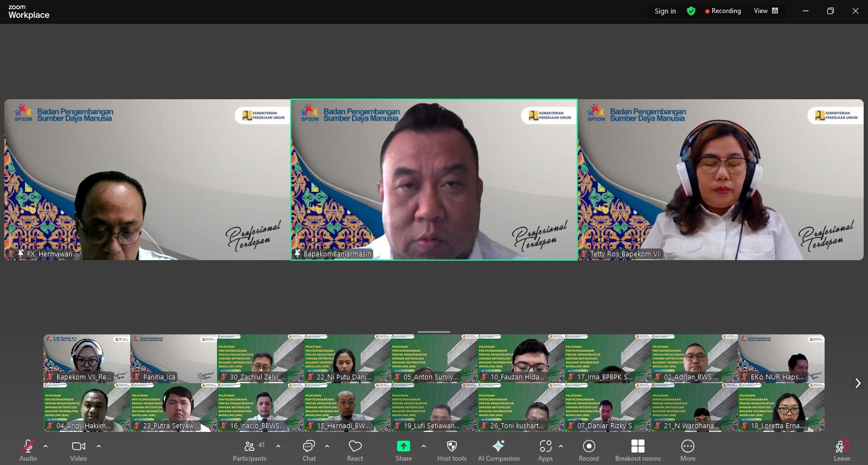Select the BapekomBanjarmasin speaker video
Screen dimensions: 868x465
coord(434,179)
